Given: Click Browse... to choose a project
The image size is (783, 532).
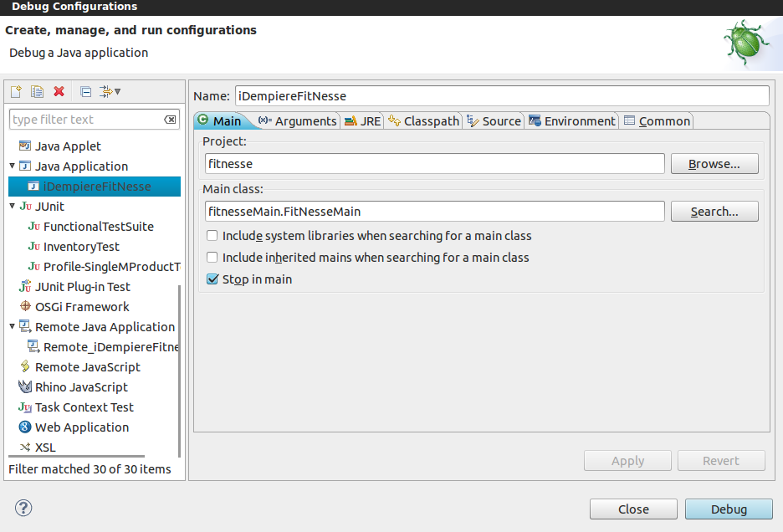Looking at the screenshot, I should pos(714,164).
